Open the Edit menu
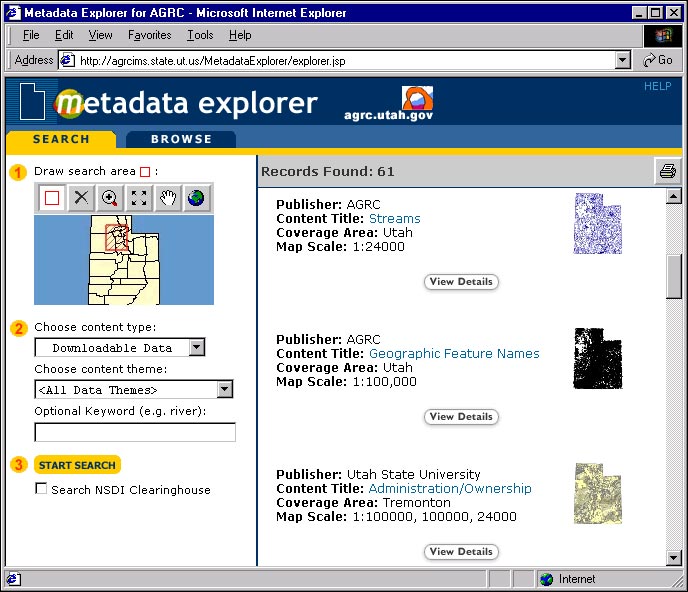Image resolution: width=688 pixels, height=592 pixels. tap(64, 35)
